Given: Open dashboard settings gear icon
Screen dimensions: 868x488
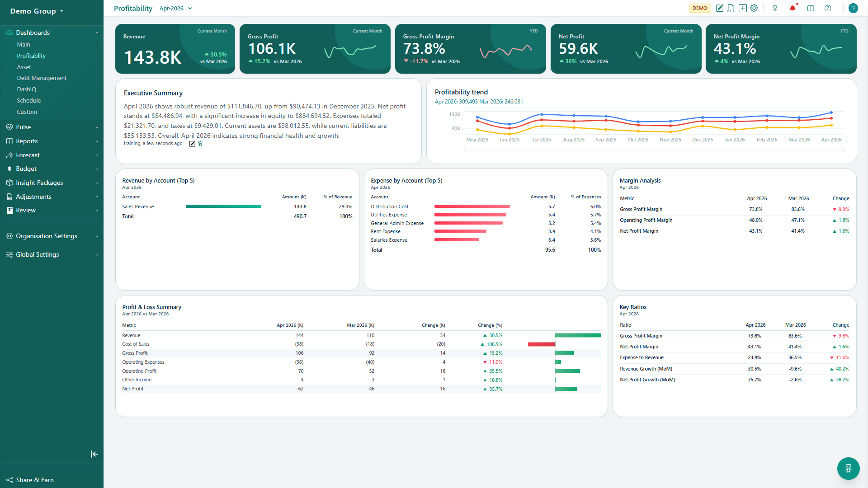Looking at the screenshot, I should click(754, 8).
